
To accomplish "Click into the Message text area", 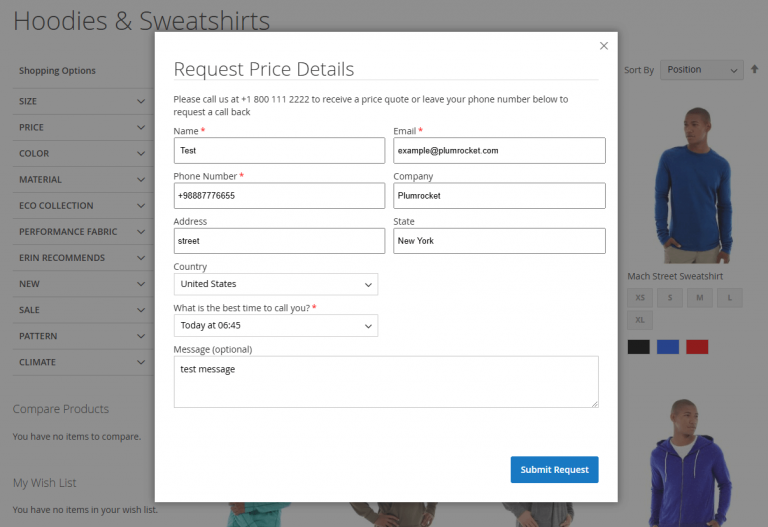I will [386, 381].
